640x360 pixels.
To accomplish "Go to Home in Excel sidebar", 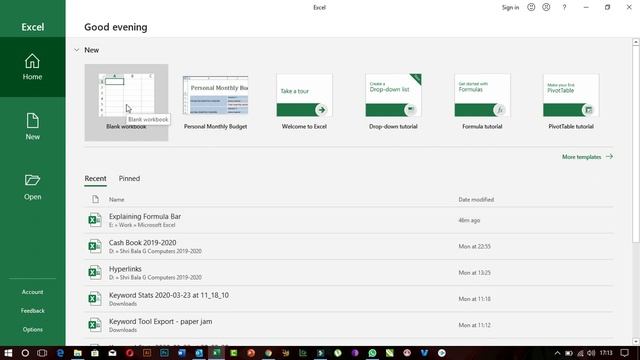I will pos(32,67).
